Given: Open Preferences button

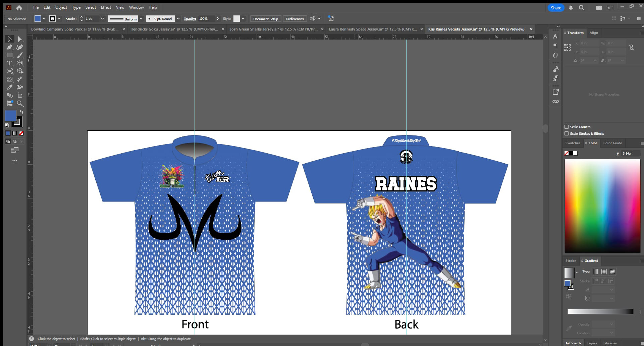Looking at the screenshot, I should coord(295,19).
